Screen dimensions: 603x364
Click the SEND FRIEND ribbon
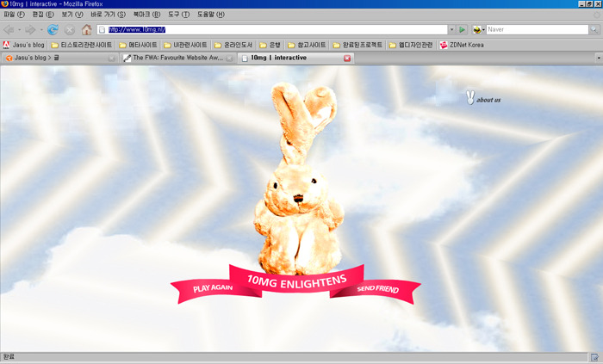pos(377,289)
